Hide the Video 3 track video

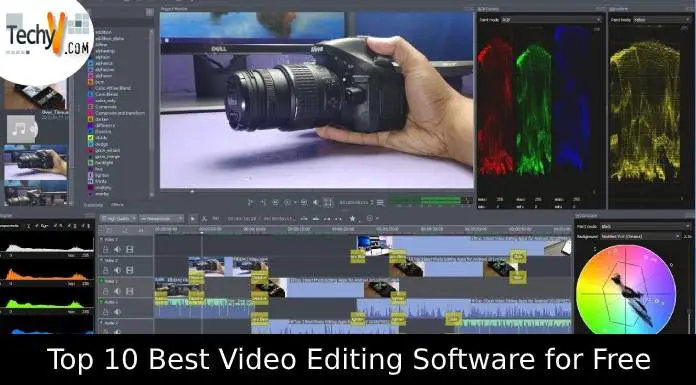tap(129, 250)
